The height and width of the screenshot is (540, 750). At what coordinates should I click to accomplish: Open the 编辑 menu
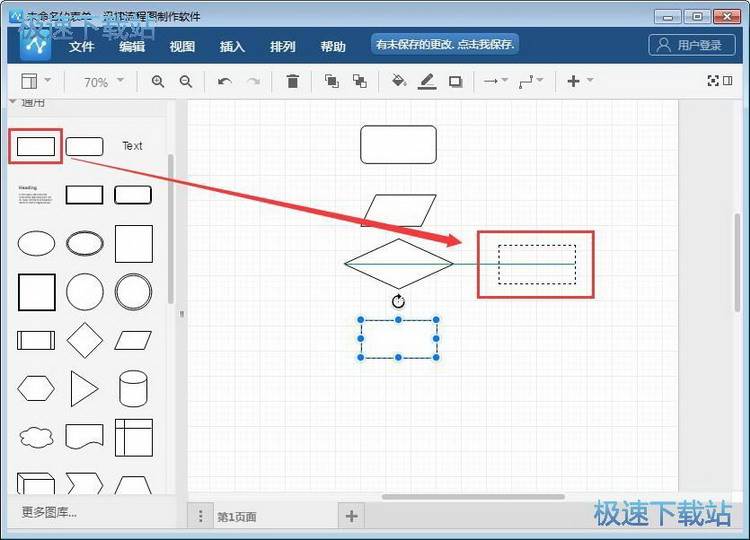point(132,46)
